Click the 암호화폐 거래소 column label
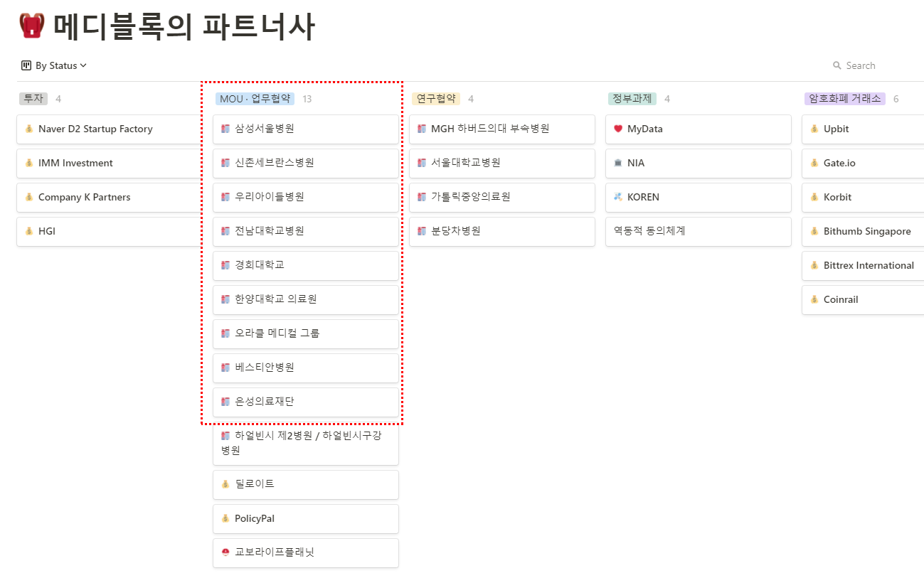Image resolution: width=924 pixels, height=578 pixels. click(845, 99)
